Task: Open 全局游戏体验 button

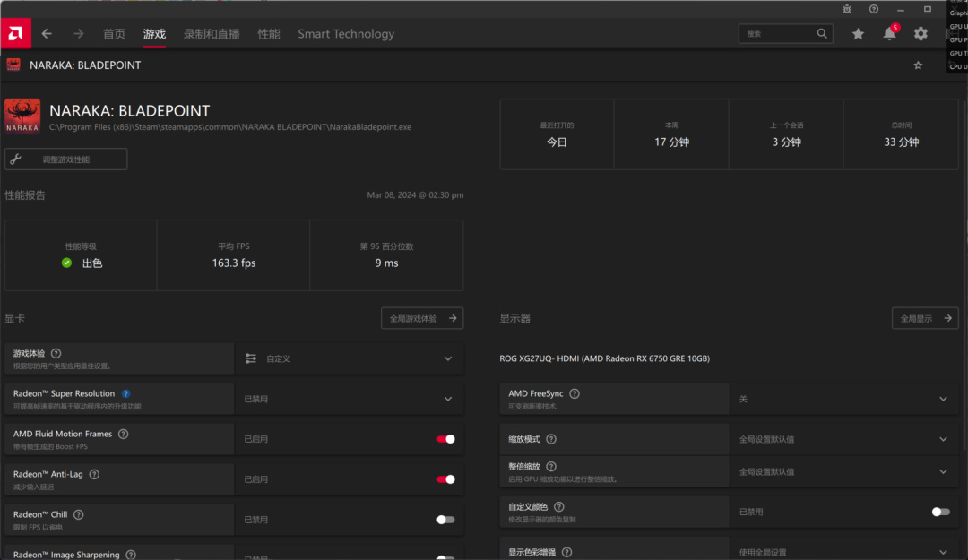Action: coord(422,319)
